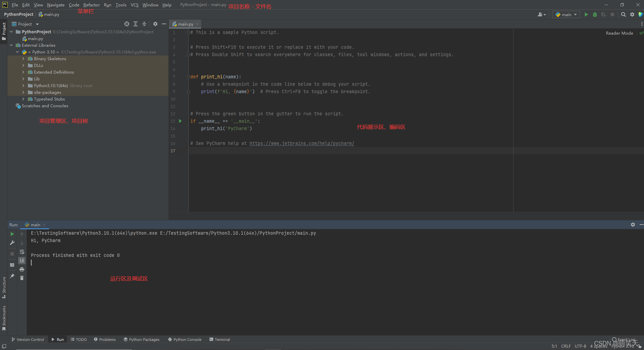The image size is (644, 350).
Task: Click the green Run button in top toolbar
Action: click(586, 14)
